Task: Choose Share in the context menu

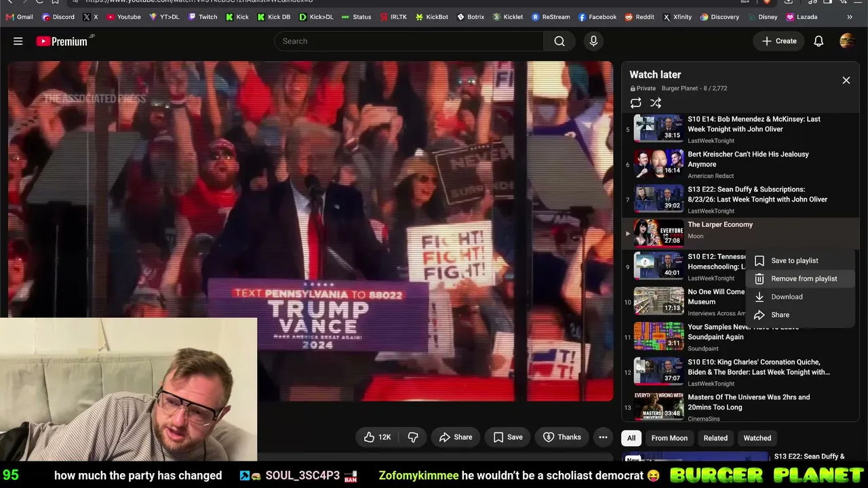Action: tap(800, 314)
